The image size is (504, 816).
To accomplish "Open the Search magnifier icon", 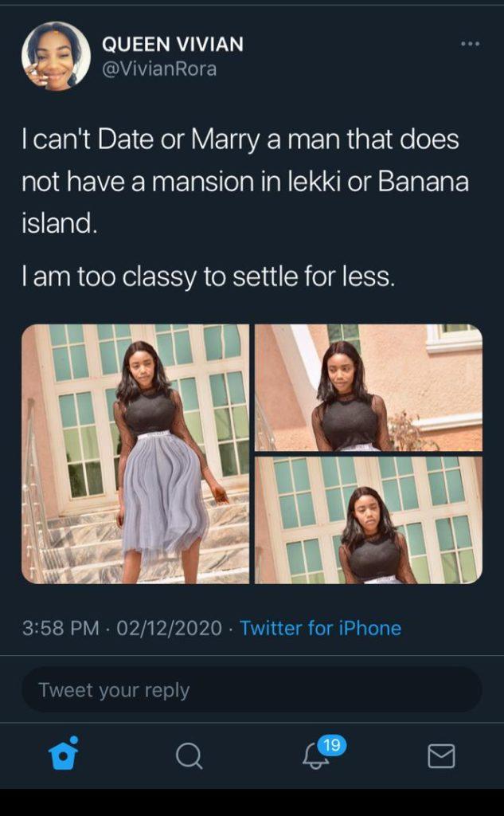I will click(x=189, y=755).
